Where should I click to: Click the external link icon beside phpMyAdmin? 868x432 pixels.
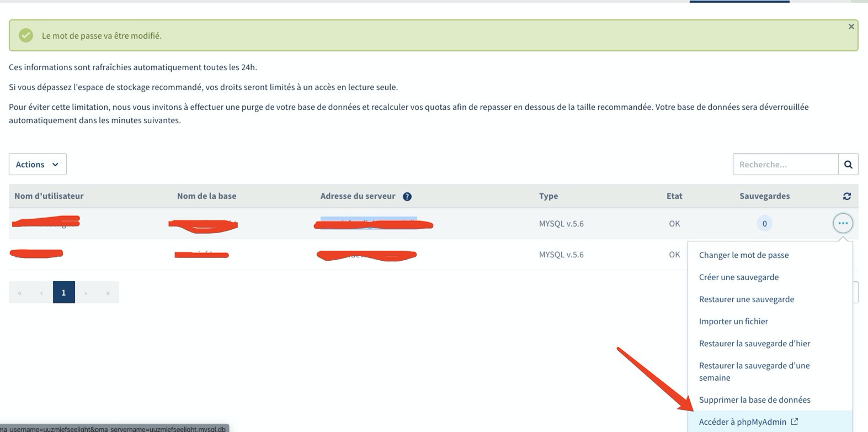tap(795, 422)
